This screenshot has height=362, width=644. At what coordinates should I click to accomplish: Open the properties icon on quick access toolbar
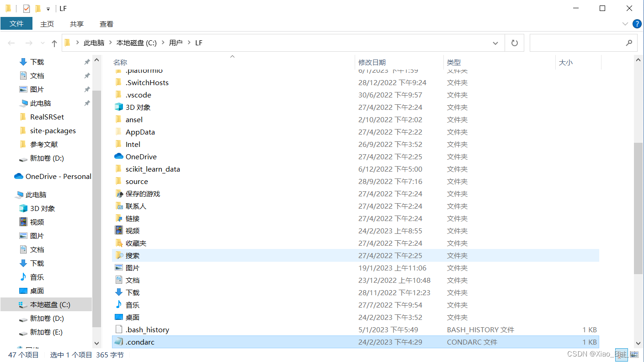(x=27, y=8)
